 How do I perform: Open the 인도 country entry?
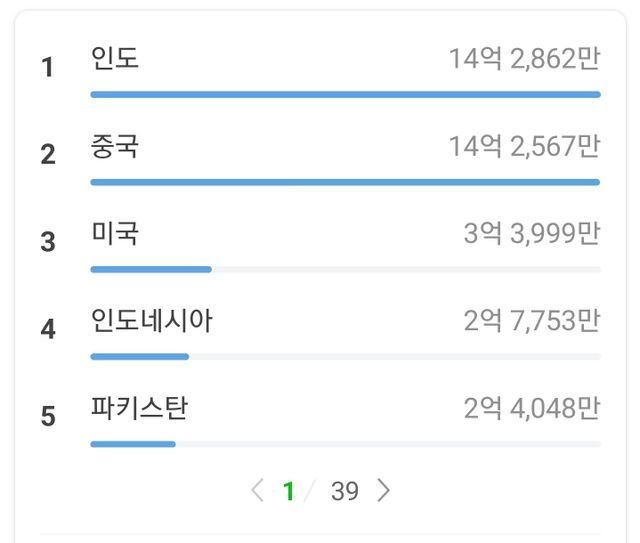[115, 59]
